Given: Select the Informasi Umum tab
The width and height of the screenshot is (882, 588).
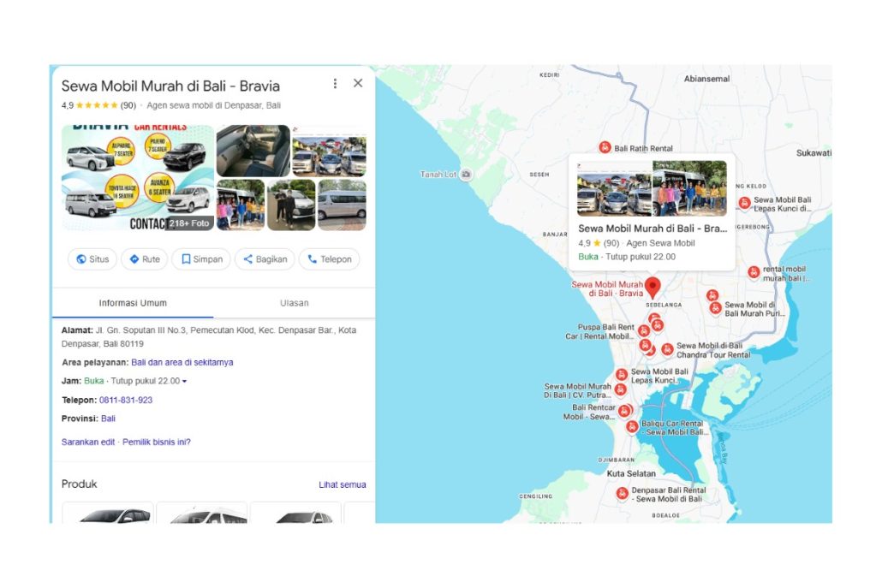Looking at the screenshot, I should click(x=133, y=303).
